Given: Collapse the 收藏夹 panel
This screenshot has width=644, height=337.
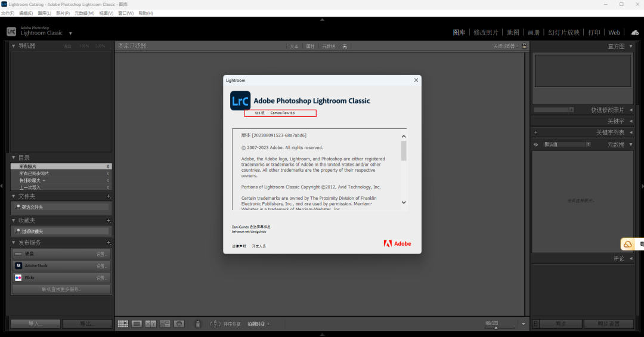Looking at the screenshot, I should (x=14, y=221).
